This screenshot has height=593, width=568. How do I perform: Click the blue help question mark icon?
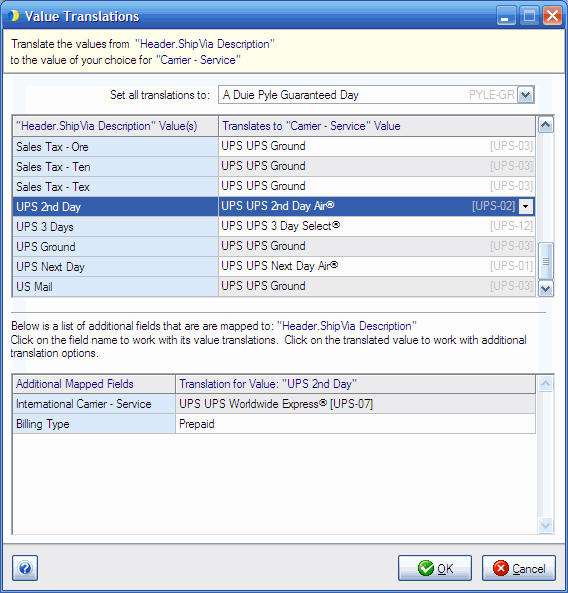click(x=25, y=568)
